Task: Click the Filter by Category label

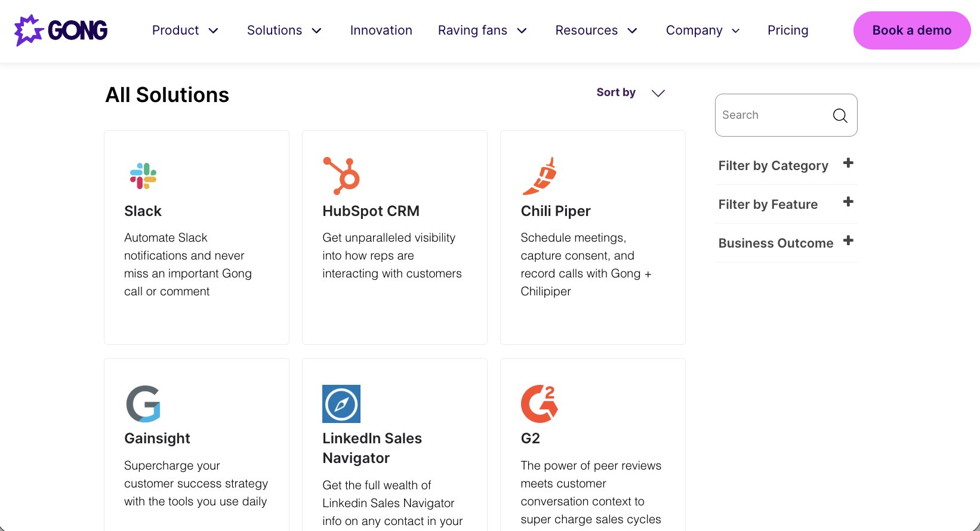Action: (773, 166)
